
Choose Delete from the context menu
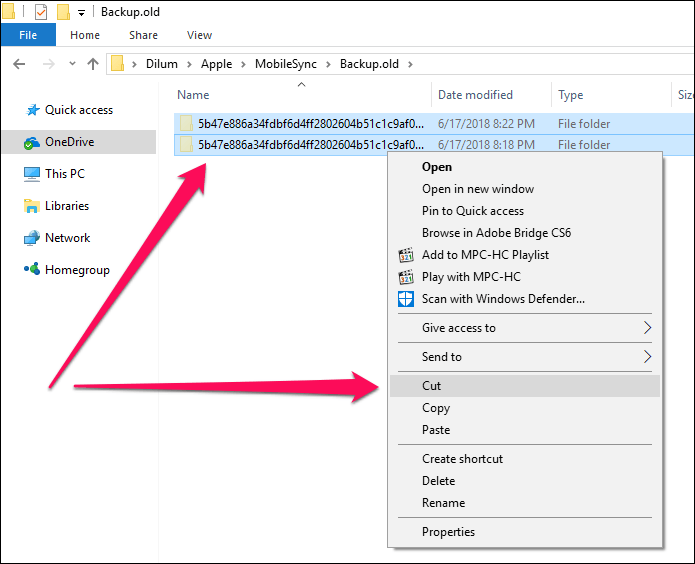pos(525,481)
